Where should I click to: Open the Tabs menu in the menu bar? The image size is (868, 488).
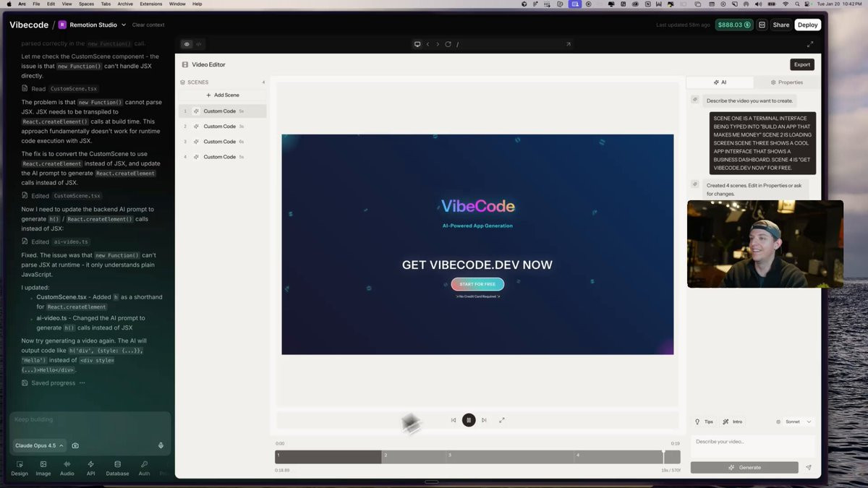click(106, 4)
